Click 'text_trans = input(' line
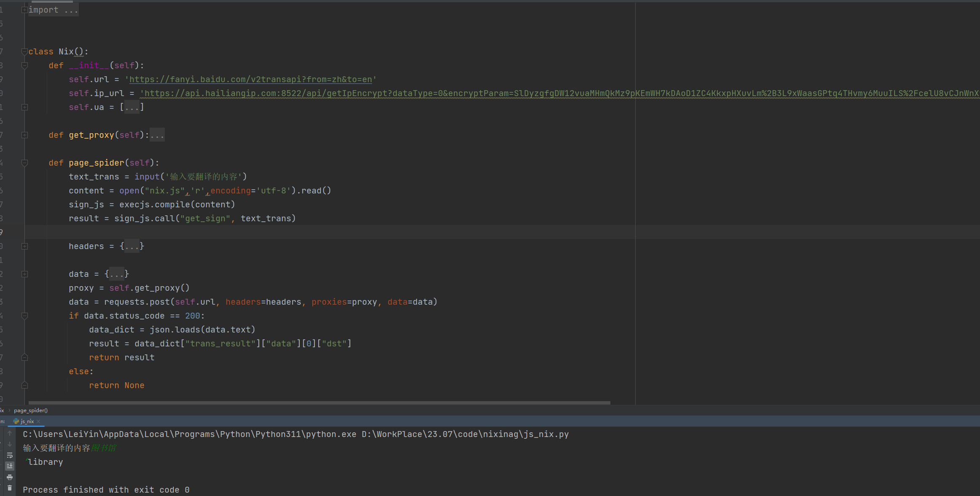 pyautogui.click(x=158, y=177)
